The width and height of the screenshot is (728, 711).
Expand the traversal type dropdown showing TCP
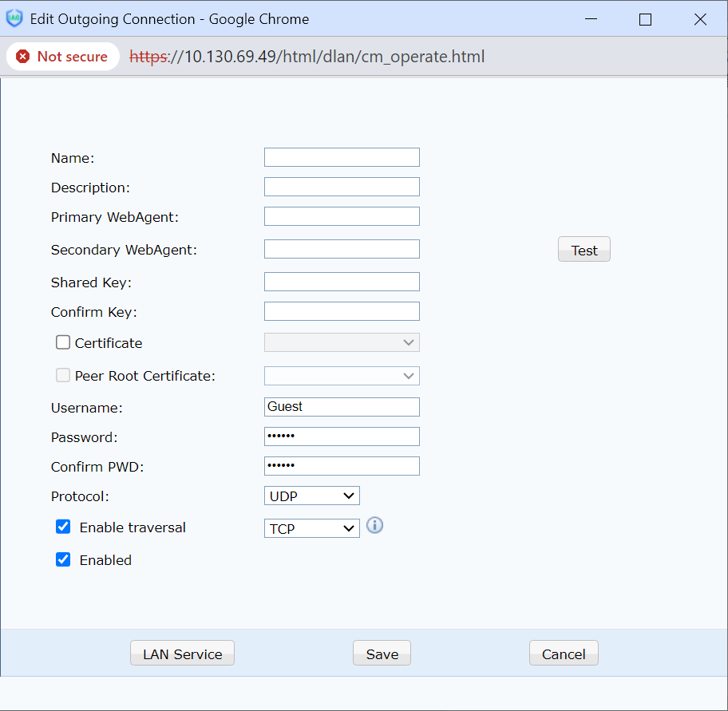pyautogui.click(x=311, y=527)
